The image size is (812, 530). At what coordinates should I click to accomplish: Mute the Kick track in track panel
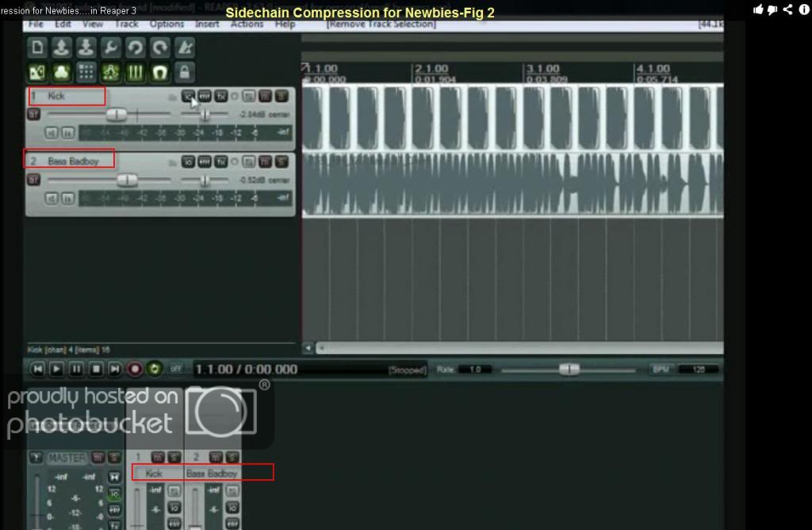coord(265,96)
